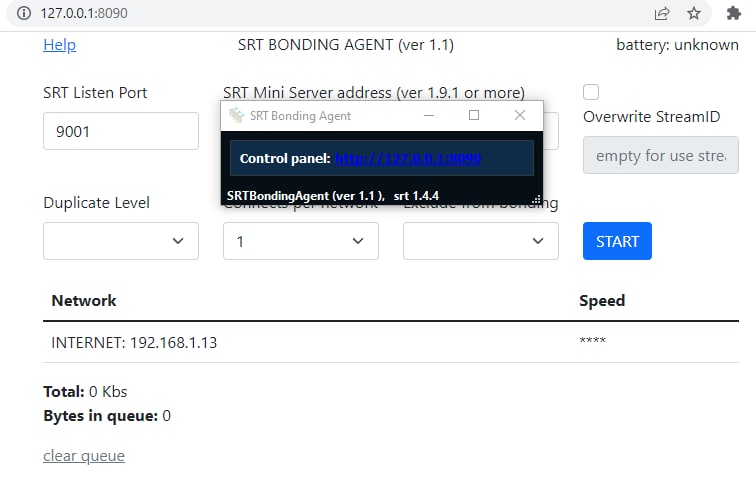Expand the Connects per network dropdown
Screen dimensions: 756x479
tap(300, 241)
